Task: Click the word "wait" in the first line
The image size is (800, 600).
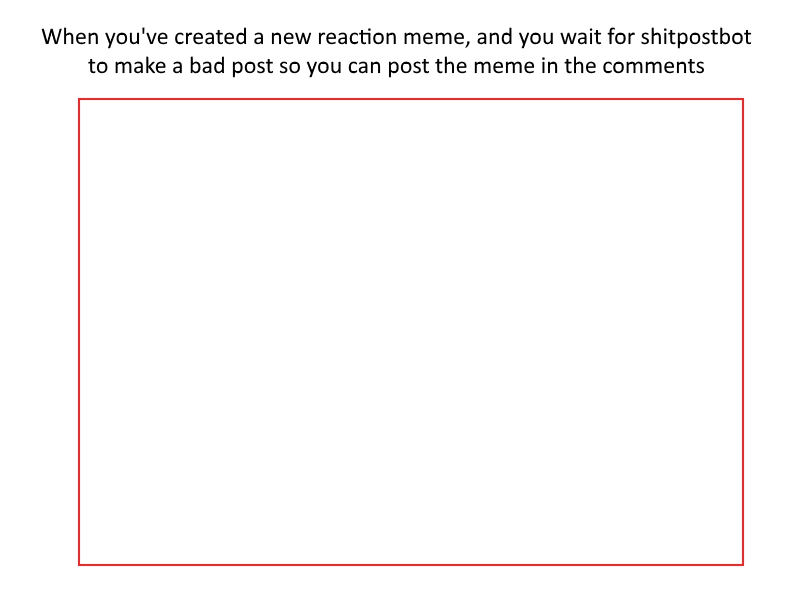Action: (x=581, y=37)
